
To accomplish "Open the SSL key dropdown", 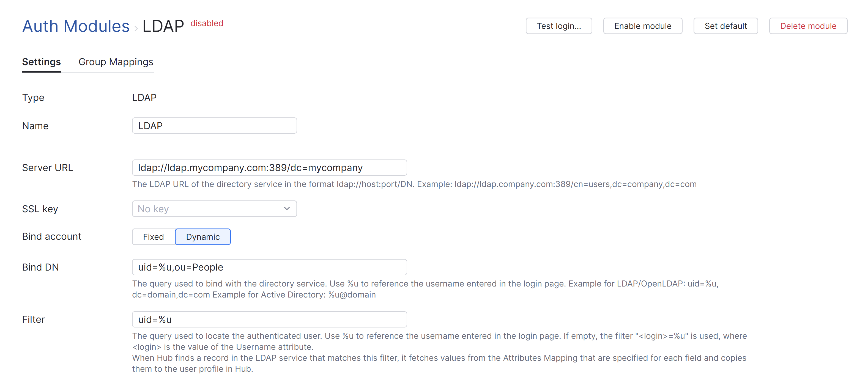I will [214, 208].
